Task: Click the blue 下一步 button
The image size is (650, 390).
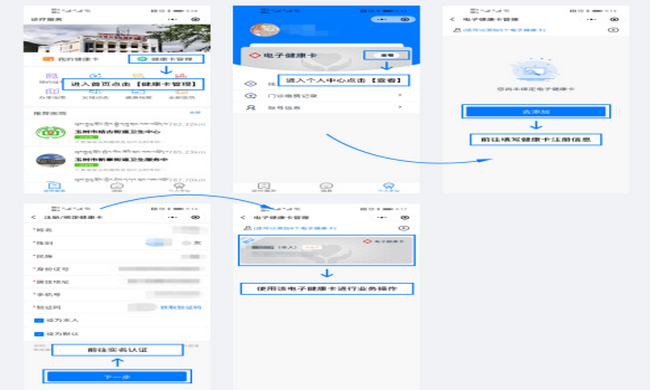Action: 117,377
